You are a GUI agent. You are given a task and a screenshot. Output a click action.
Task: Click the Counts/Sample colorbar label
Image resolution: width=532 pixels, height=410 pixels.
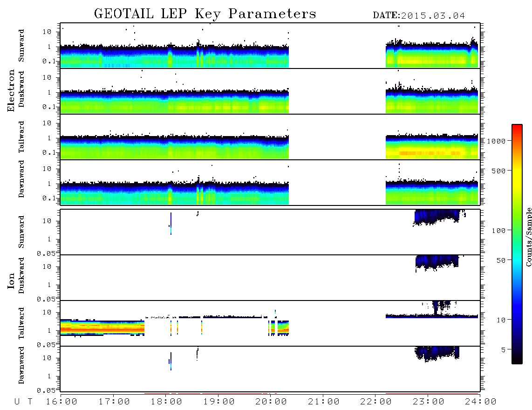coord(528,237)
